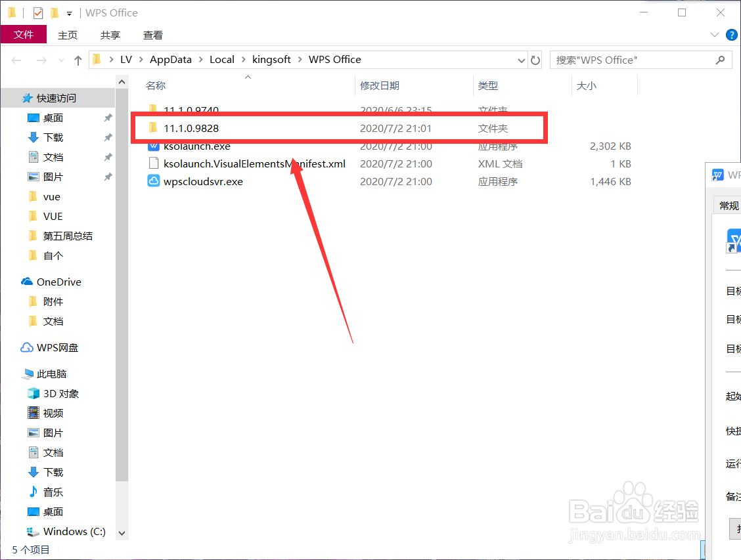741x560 pixels.
Task: Open 自个 folder in sidebar
Action: coord(53,256)
